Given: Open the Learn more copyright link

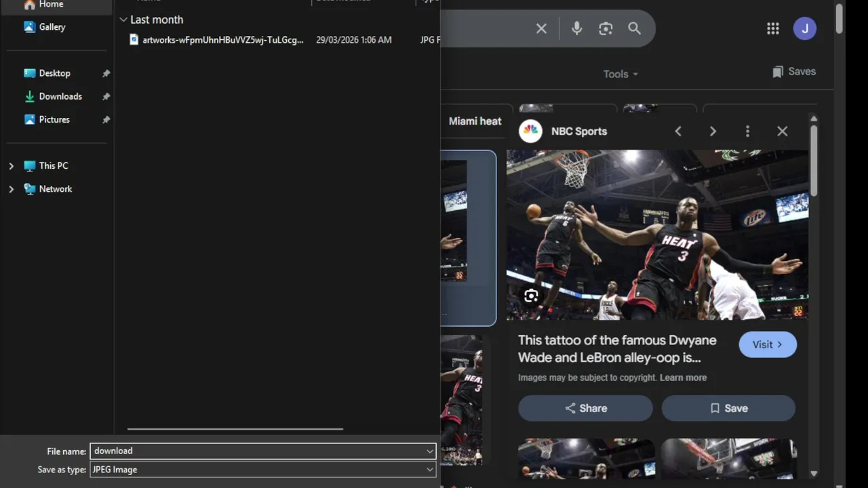Looking at the screenshot, I should click(683, 378).
